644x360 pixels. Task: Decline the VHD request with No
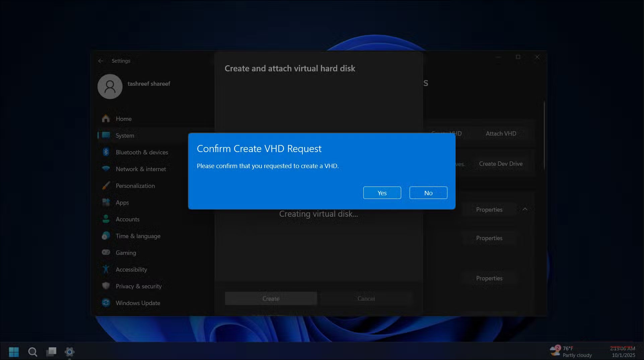pyautogui.click(x=428, y=193)
